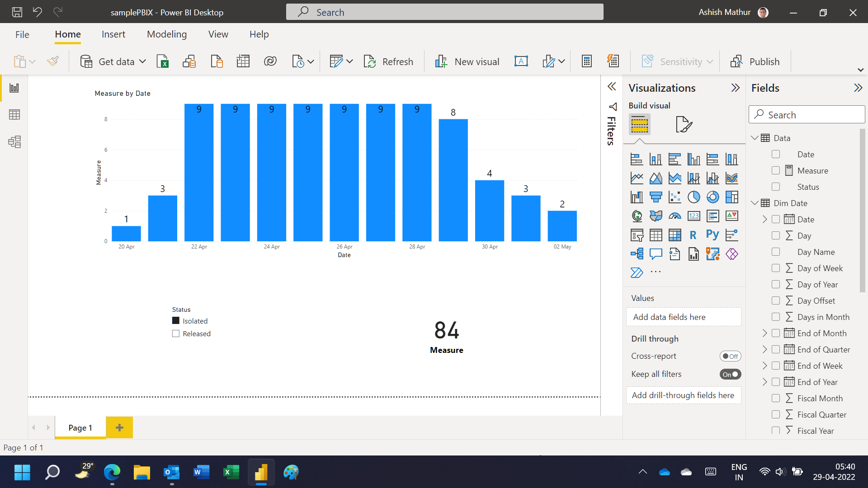Click the SQL Server source icon

217,61
